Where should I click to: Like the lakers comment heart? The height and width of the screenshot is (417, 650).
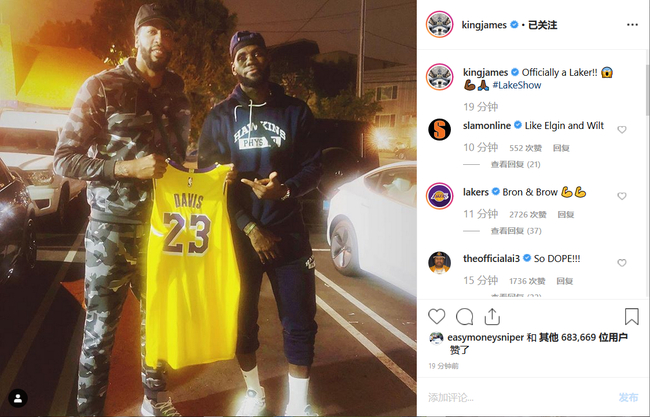[x=621, y=196]
